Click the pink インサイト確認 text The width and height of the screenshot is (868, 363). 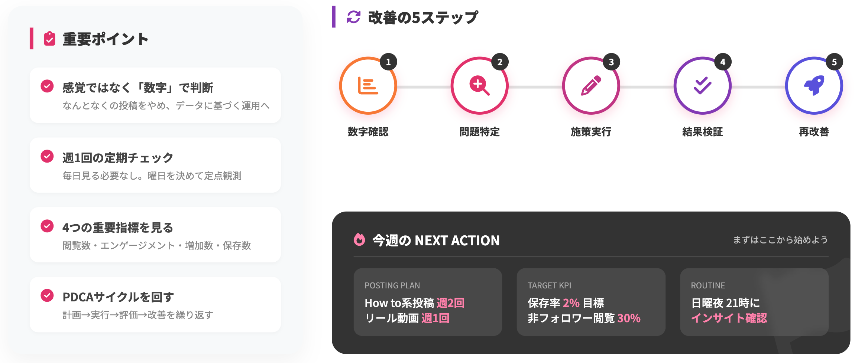pos(729,318)
